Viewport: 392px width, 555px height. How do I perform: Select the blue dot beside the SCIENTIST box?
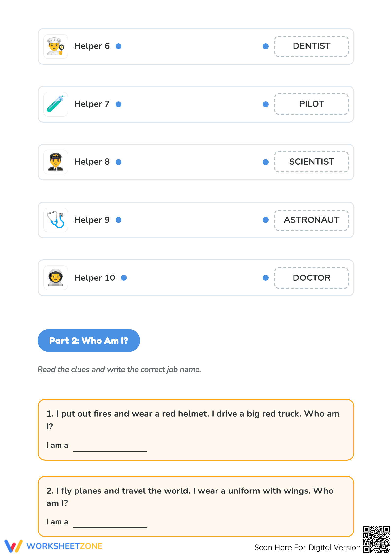(266, 162)
